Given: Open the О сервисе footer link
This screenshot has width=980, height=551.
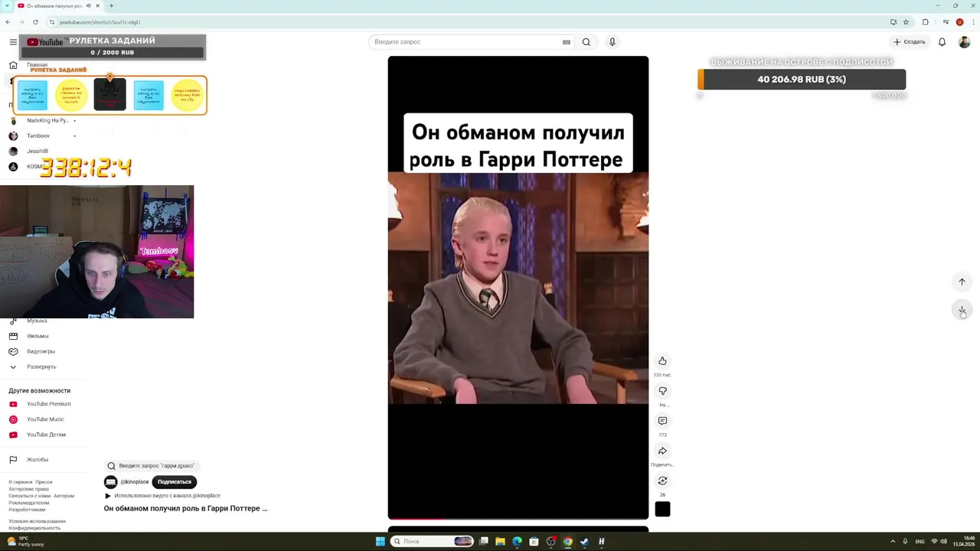Looking at the screenshot, I should click(20, 482).
